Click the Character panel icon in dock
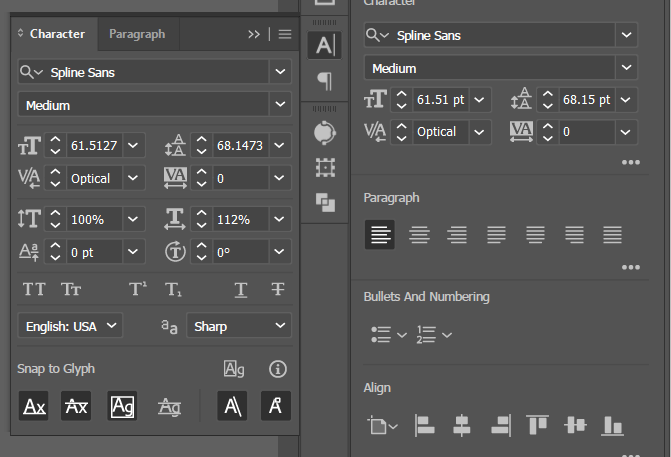This screenshot has width=671, height=457. [325, 45]
